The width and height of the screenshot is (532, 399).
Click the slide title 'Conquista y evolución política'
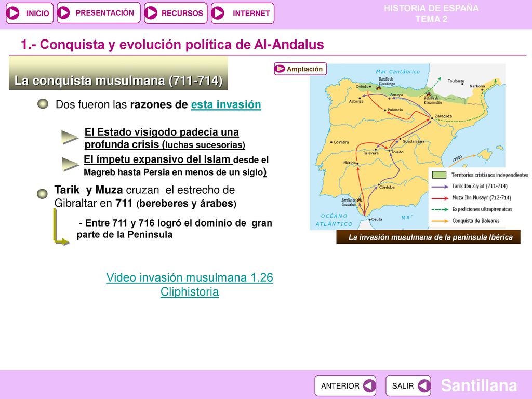coord(172,45)
